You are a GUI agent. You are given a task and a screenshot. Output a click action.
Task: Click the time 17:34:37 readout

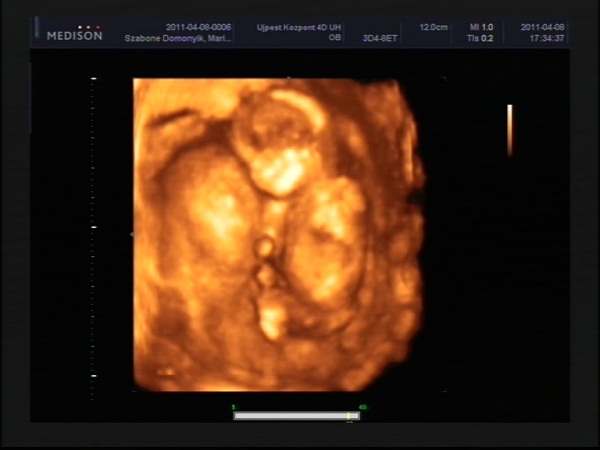coord(545,38)
